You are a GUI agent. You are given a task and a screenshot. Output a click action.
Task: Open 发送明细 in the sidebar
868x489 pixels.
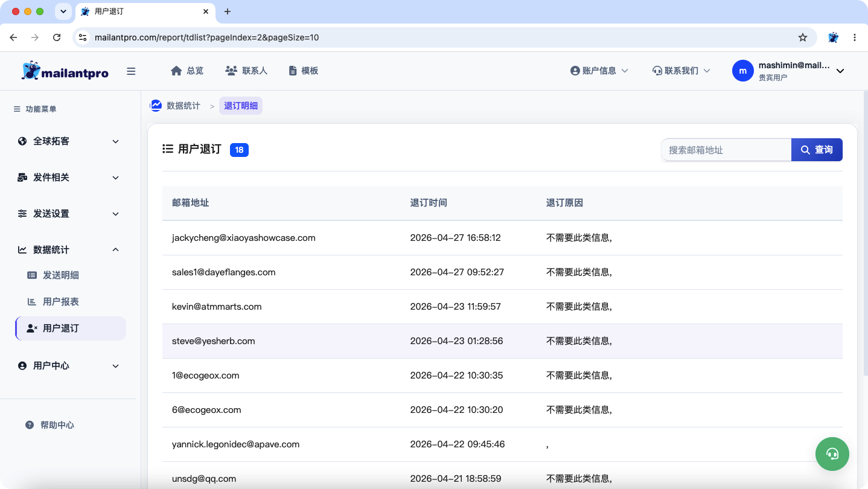[61, 275]
